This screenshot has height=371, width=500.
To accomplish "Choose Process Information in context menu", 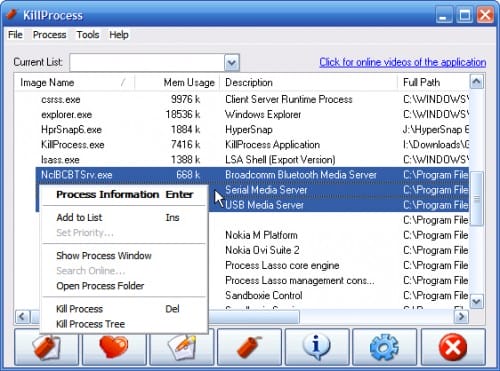I will pos(124,194).
